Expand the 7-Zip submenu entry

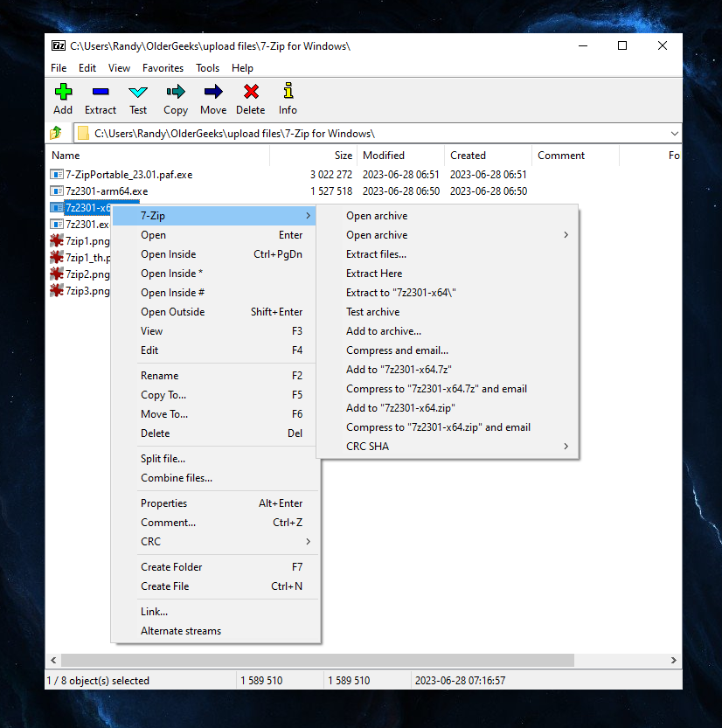(214, 216)
